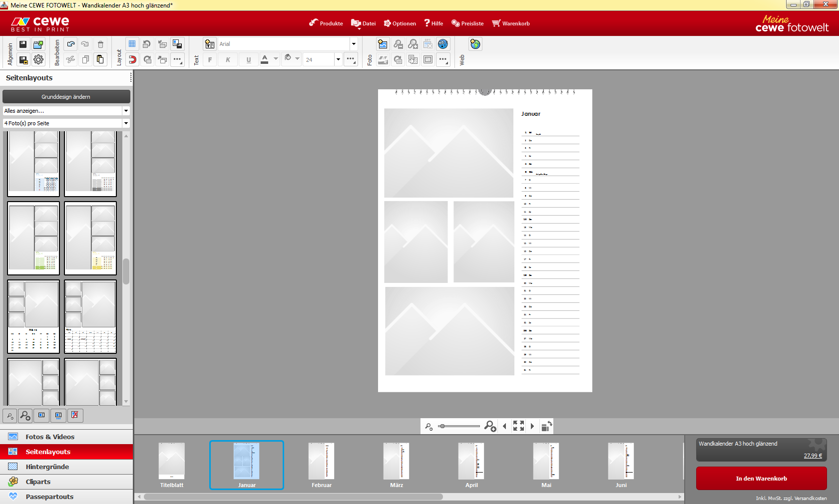Toggle underline formatting U button
Image resolution: width=839 pixels, height=504 pixels.
pos(249,60)
